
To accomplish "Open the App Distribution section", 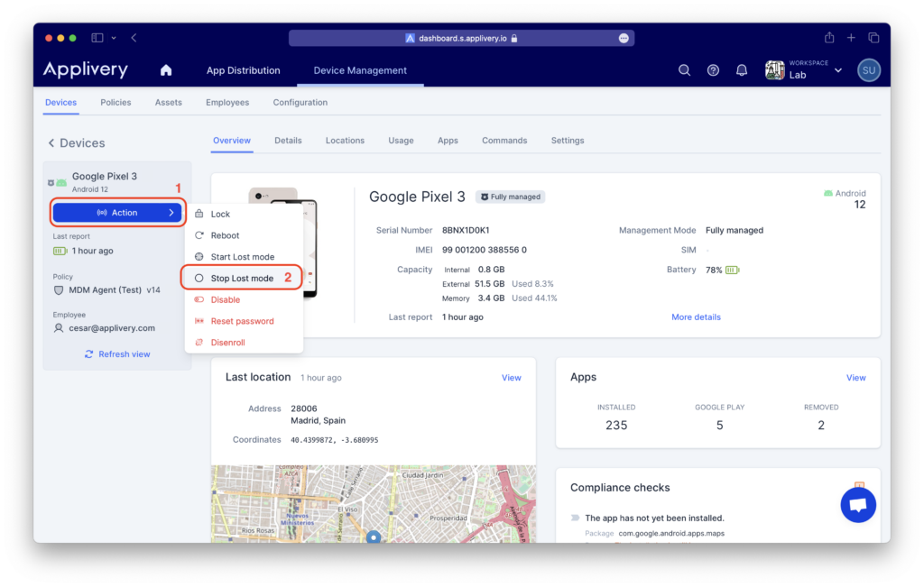I will [243, 70].
